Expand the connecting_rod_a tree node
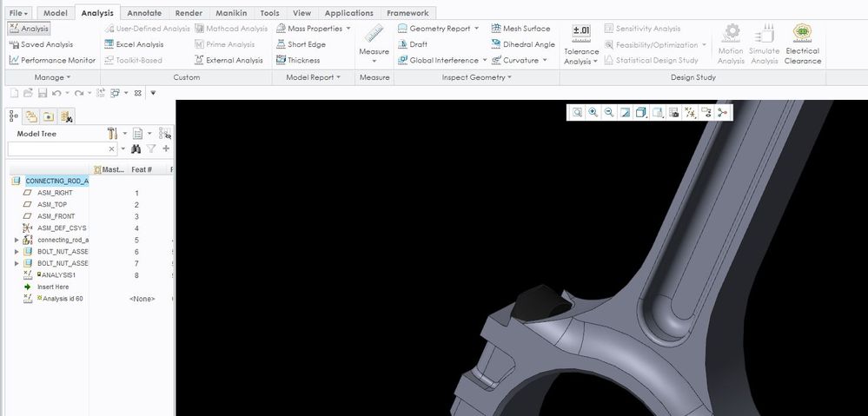This screenshot has height=416, width=868. (x=17, y=240)
